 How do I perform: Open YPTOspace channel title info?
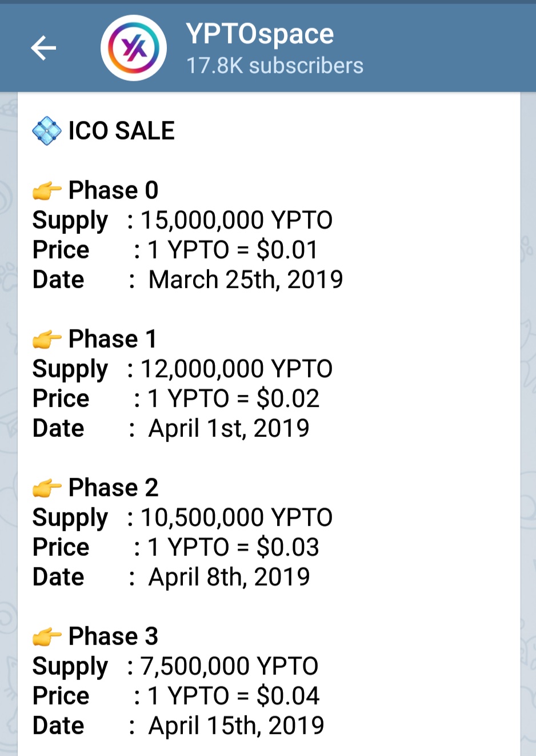click(260, 34)
